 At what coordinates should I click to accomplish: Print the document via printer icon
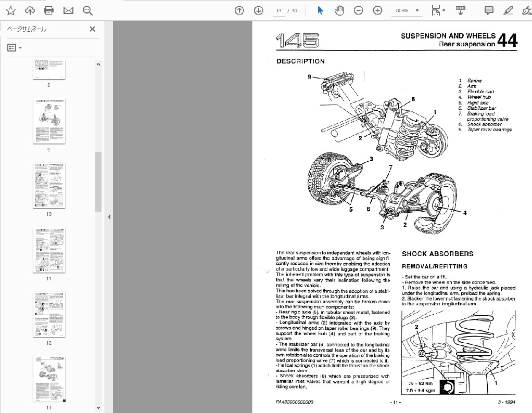click(49, 10)
